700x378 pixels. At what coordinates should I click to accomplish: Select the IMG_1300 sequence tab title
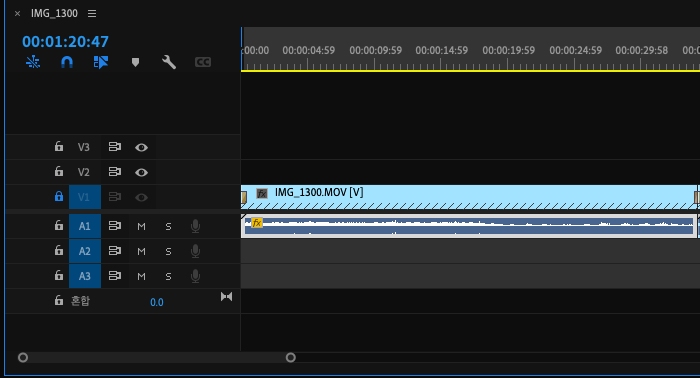(54, 13)
